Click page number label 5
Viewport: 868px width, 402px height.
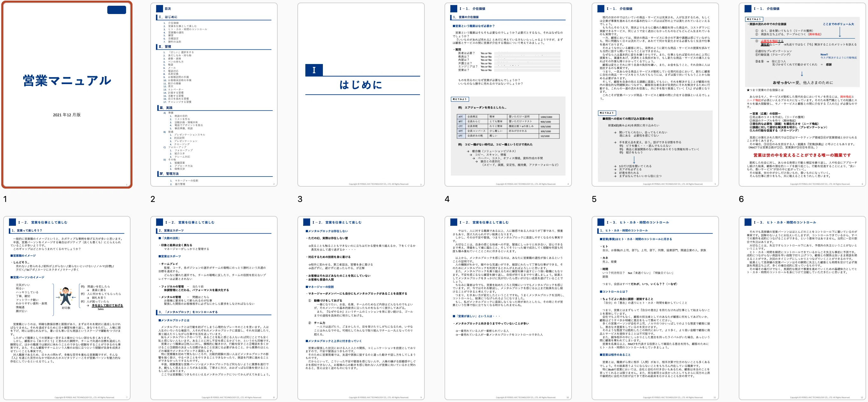pos(594,199)
